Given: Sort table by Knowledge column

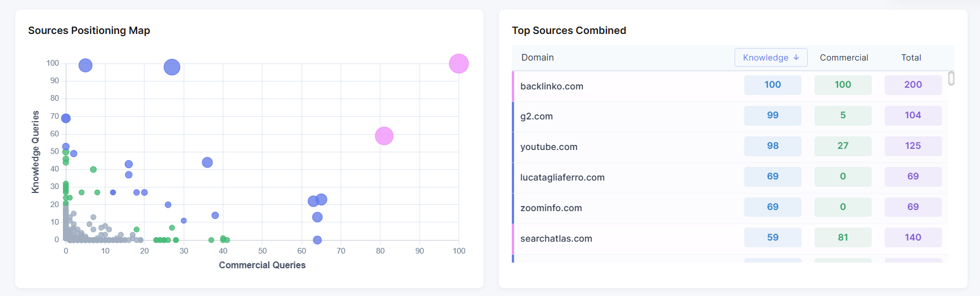Looking at the screenshot, I should pyautogui.click(x=771, y=57).
